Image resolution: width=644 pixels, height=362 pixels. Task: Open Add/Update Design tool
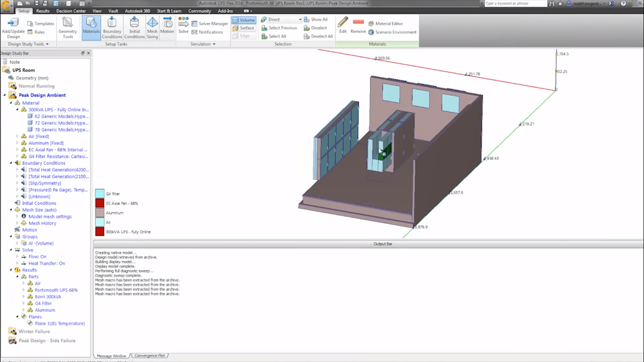click(13, 28)
